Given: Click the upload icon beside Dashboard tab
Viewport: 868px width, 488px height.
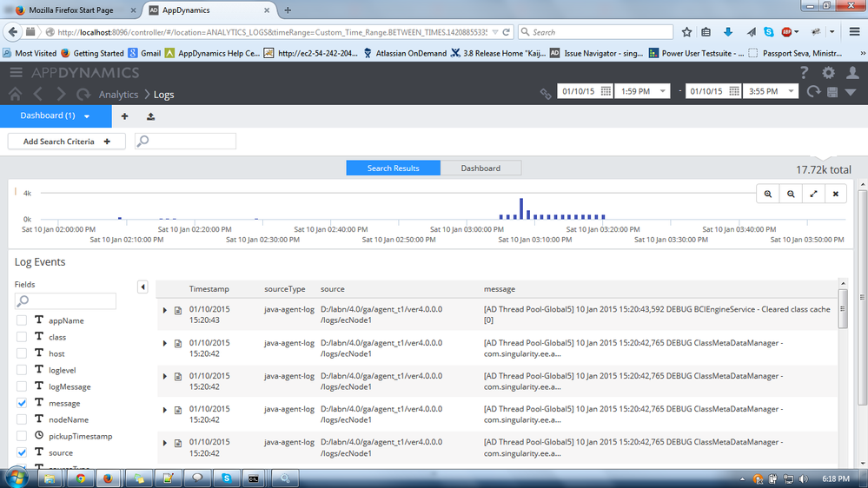Looking at the screenshot, I should 150,116.
